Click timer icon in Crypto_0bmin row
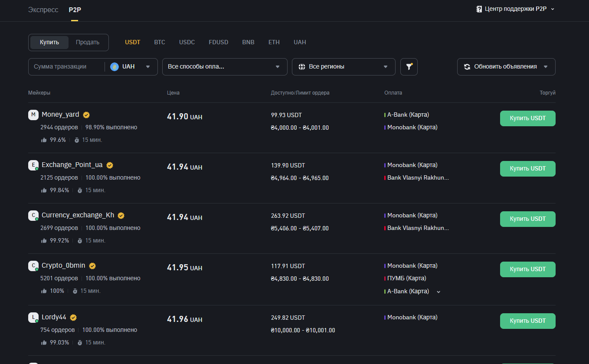The height and width of the screenshot is (364, 589). pyautogui.click(x=75, y=291)
